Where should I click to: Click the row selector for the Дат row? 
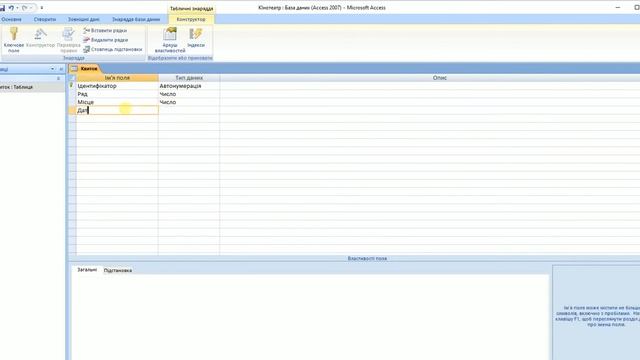[x=72, y=110]
